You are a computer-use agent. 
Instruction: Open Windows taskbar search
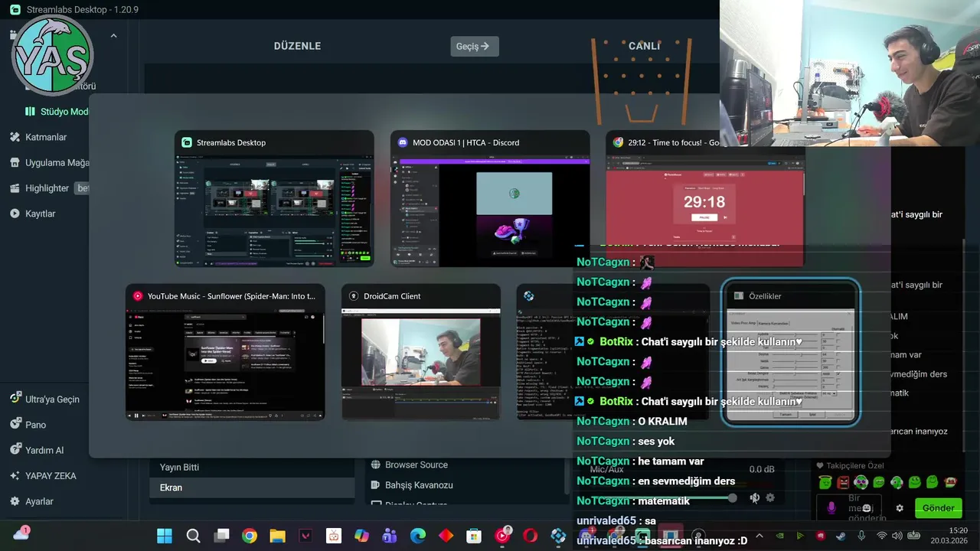193,536
